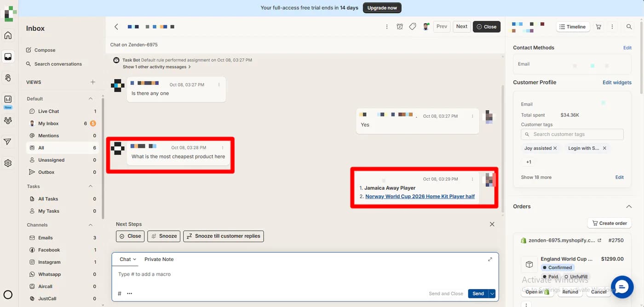The image size is (644, 307).
Task: Expand the '+1' hidden customer tags
Action: (529, 162)
